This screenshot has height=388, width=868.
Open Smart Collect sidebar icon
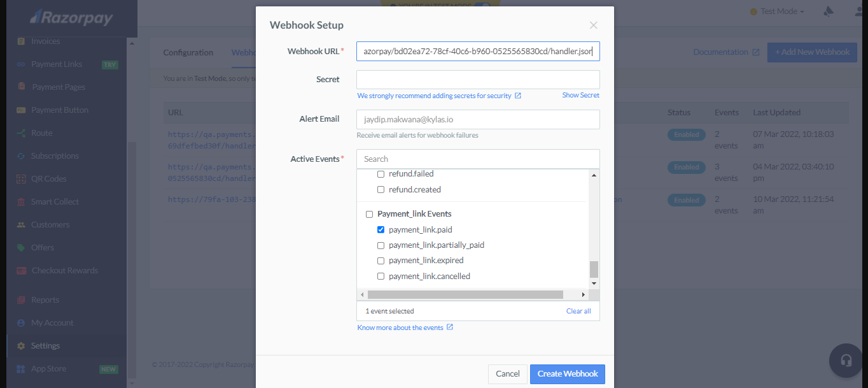pos(21,202)
